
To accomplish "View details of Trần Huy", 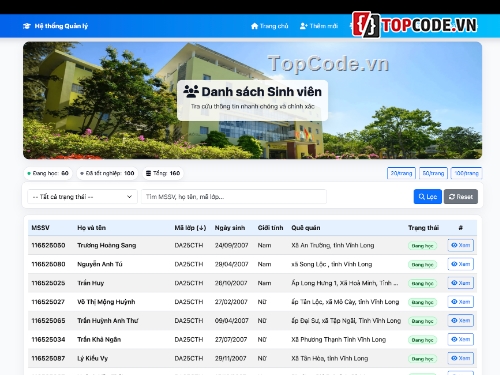I will coord(460,283).
